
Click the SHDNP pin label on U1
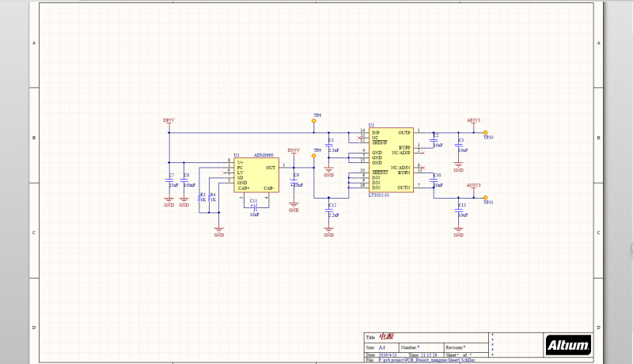[x=380, y=143]
